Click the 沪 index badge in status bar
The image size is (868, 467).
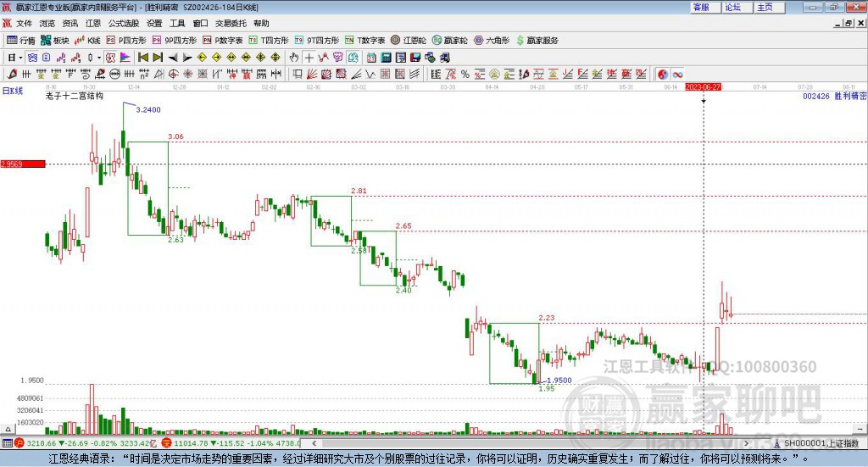(x=19, y=443)
